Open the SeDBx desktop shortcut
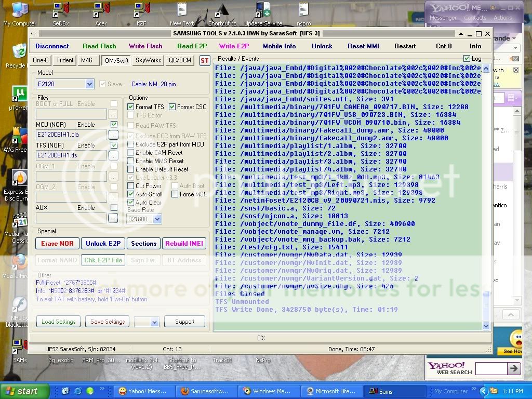 click(61, 14)
